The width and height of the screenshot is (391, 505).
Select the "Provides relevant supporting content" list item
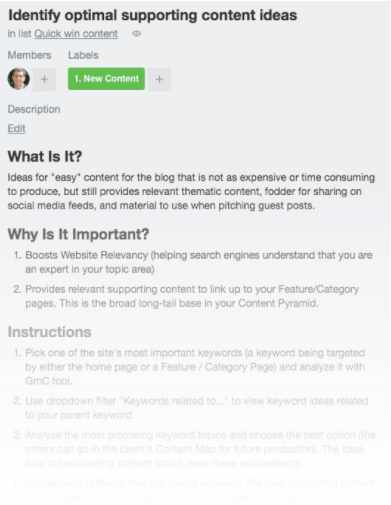click(x=186, y=296)
